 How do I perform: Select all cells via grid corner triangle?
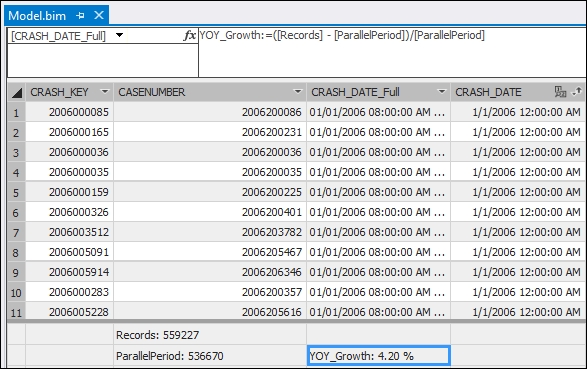point(17,92)
